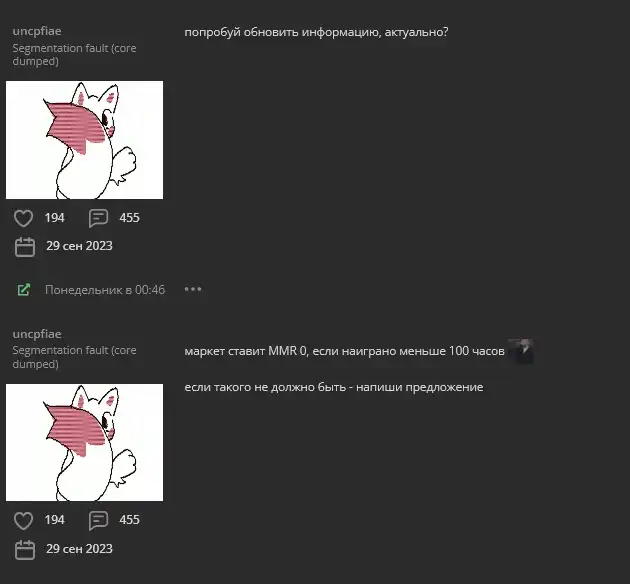630x584 pixels.
Task: Click the 194 likes count in first post
Action: 54,218
